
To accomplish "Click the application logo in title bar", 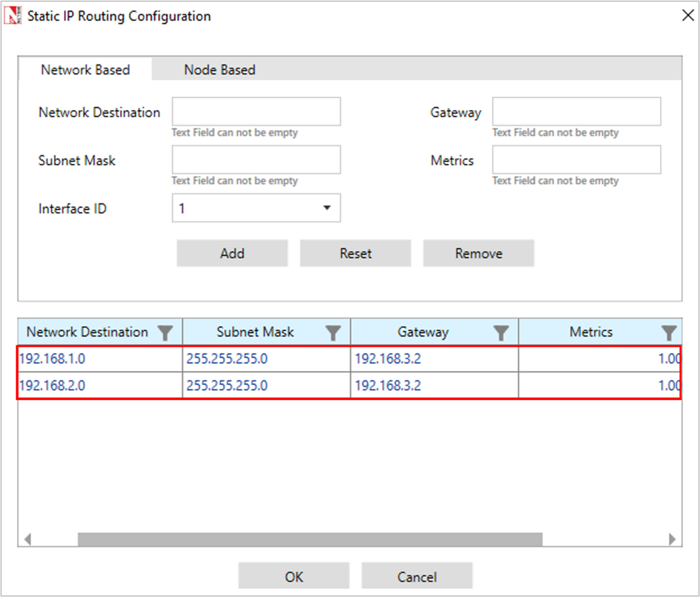I will 12,16.
